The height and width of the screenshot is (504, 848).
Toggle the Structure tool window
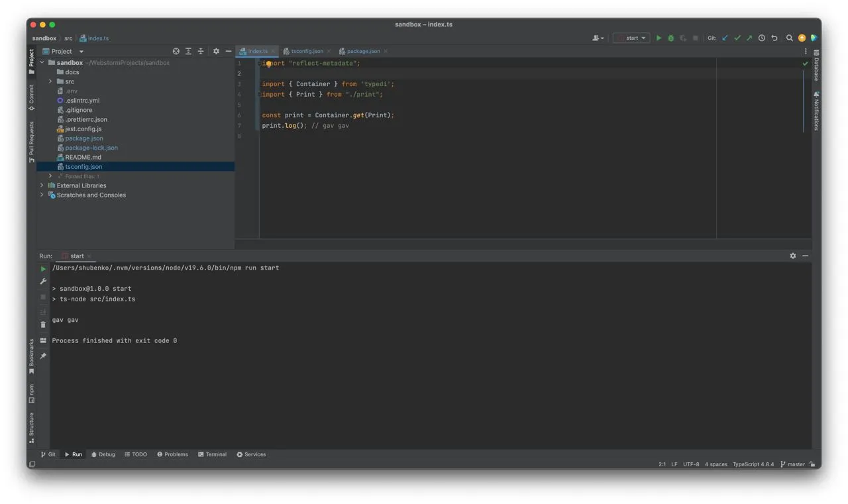[x=31, y=428]
